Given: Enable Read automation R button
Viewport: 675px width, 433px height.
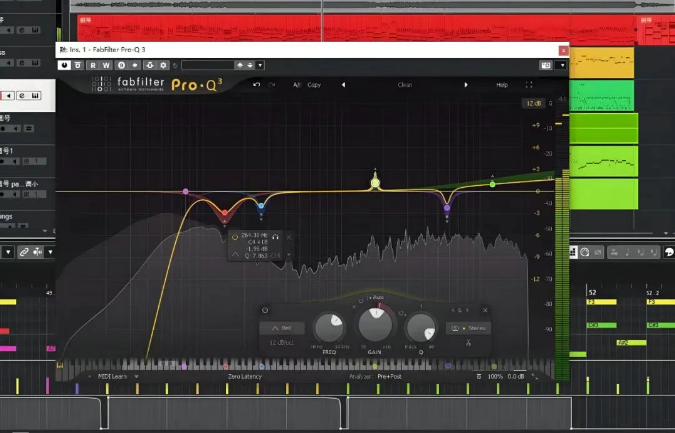Looking at the screenshot, I should point(93,65).
